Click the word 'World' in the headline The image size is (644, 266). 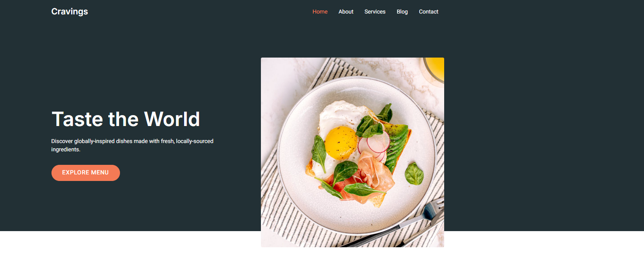(x=172, y=119)
